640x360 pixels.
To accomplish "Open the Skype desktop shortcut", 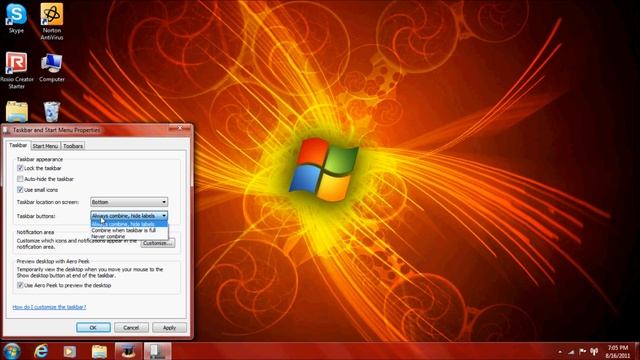I will coord(16,18).
